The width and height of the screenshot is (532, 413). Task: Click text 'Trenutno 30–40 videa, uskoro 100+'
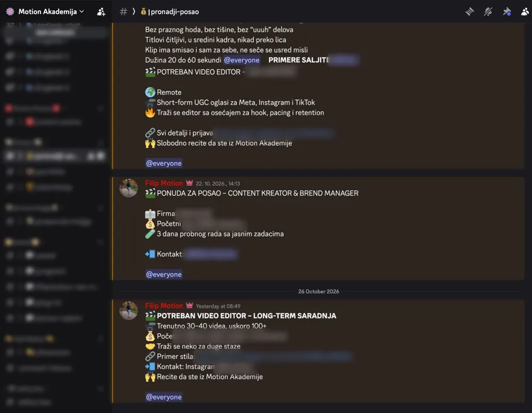(x=212, y=326)
